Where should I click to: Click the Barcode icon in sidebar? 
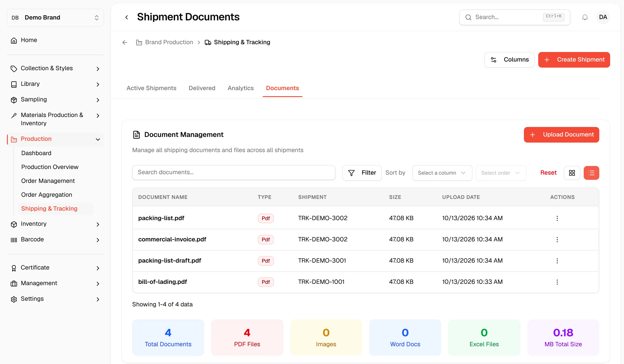(x=14, y=240)
